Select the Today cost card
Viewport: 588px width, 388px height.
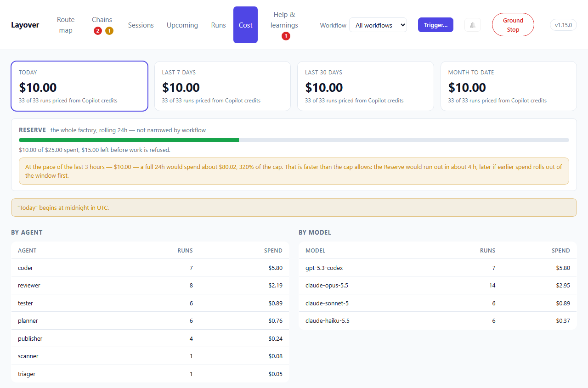pyautogui.click(x=79, y=86)
